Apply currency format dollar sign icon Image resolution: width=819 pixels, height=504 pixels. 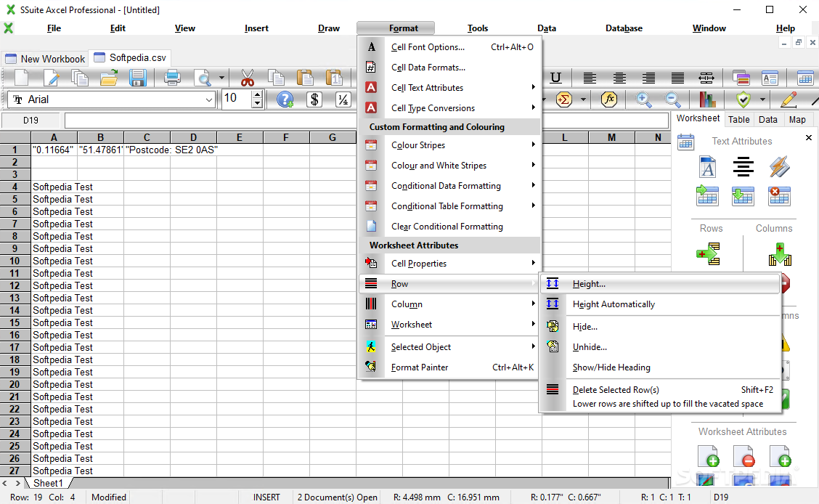(314, 99)
